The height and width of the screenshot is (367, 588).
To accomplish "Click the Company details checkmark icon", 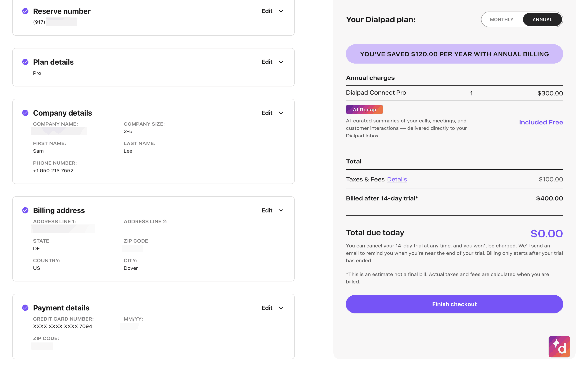I will [x=25, y=113].
